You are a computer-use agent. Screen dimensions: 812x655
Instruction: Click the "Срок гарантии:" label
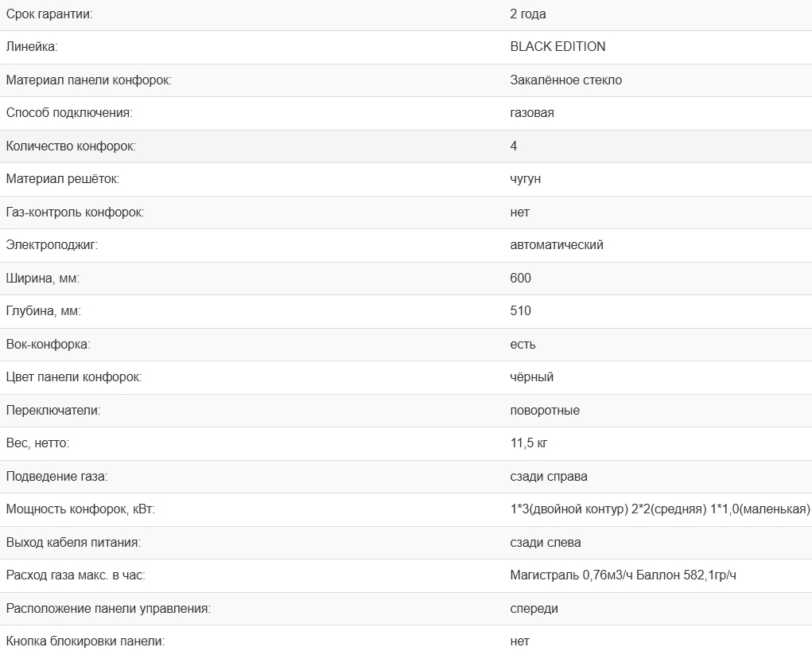(x=49, y=14)
